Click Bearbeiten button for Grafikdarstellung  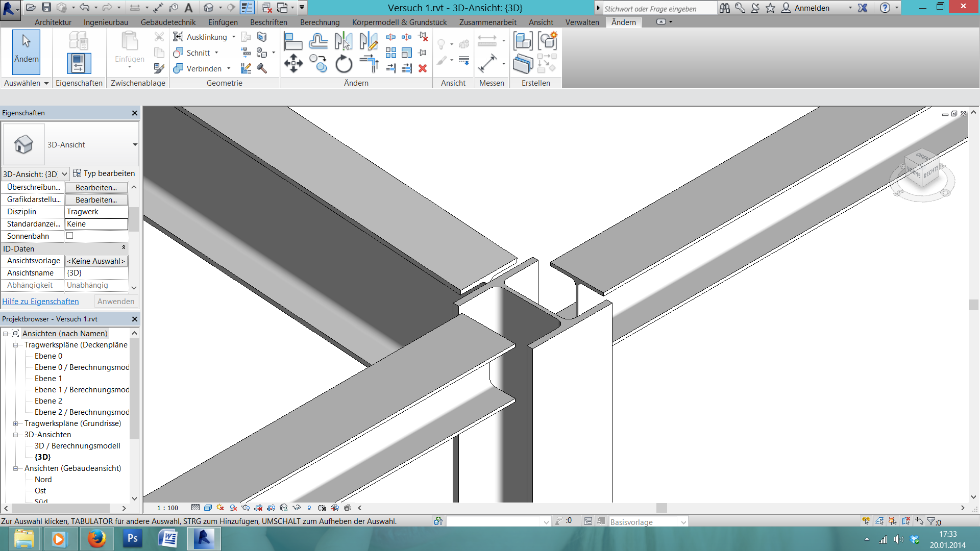point(96,199)
